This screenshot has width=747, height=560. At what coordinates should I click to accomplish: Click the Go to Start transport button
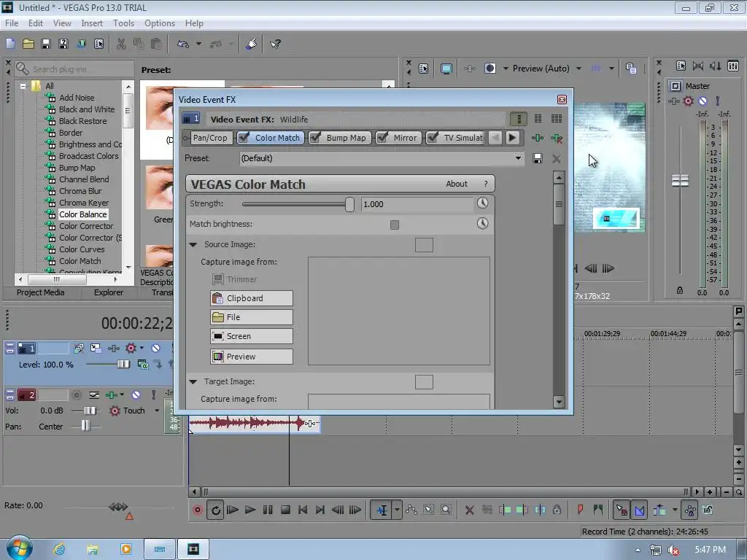point(303,510)
